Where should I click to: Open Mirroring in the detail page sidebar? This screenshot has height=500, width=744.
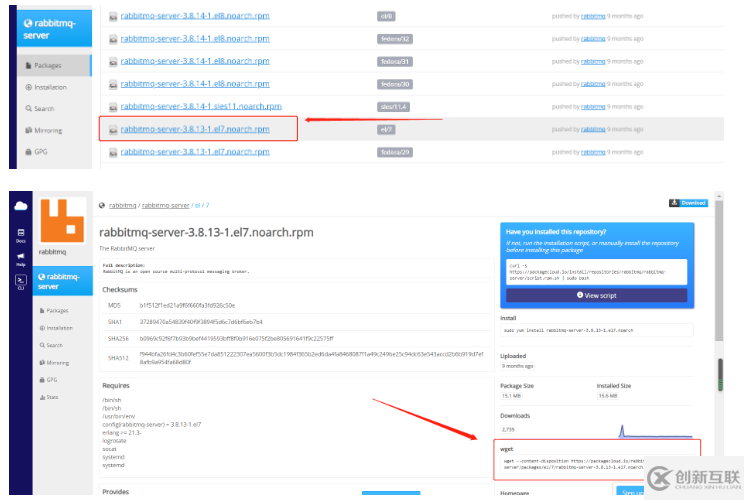tap(54, 363)
